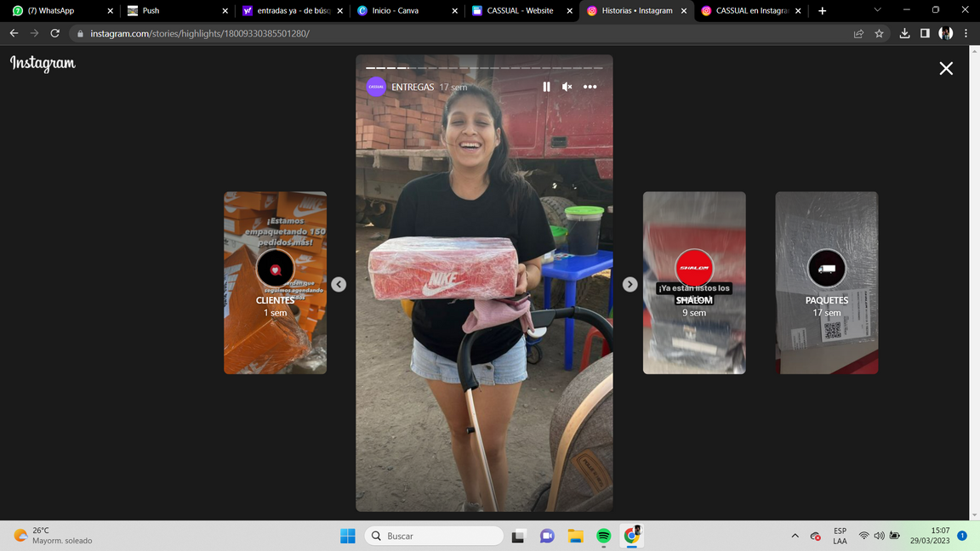Reload the page
The image size is (980, 551).
55,33
